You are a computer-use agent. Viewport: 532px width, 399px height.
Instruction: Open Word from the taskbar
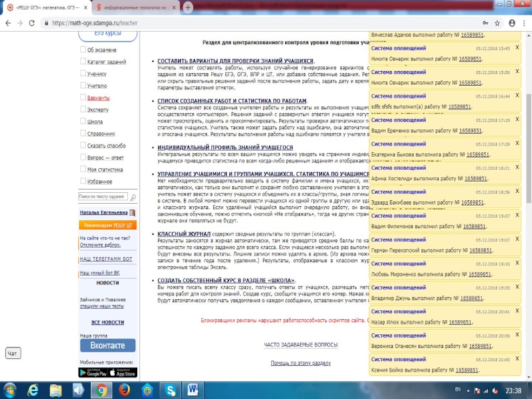pos(193,390)
